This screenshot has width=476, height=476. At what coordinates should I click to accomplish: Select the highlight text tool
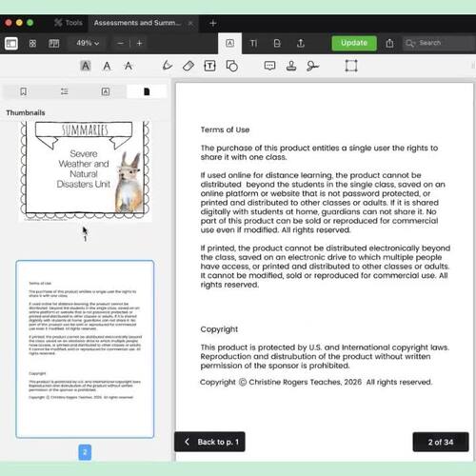pyautogui.click(x=86, y=66)
